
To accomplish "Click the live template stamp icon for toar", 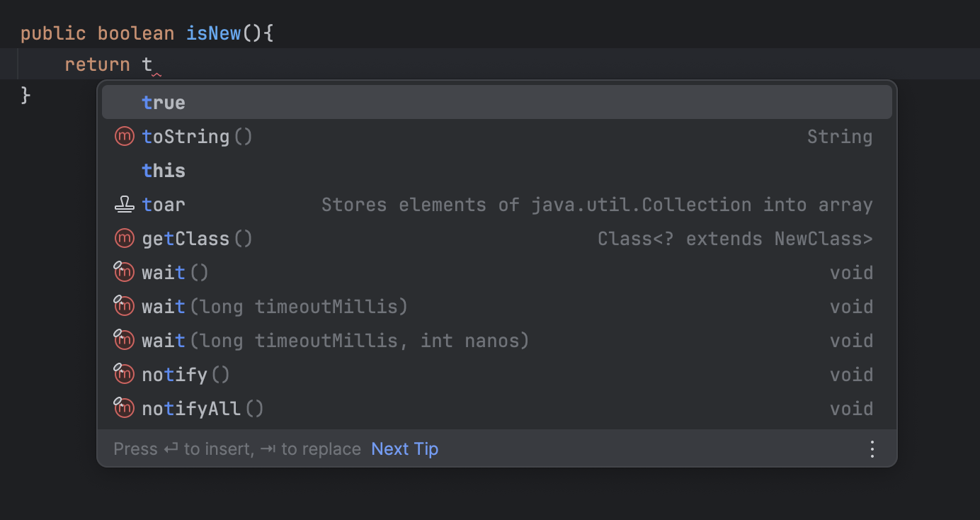I will tap(124, 204).
